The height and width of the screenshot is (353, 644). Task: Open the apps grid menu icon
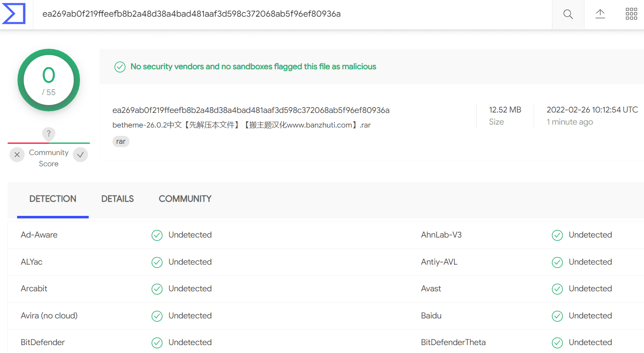(632, 14)
